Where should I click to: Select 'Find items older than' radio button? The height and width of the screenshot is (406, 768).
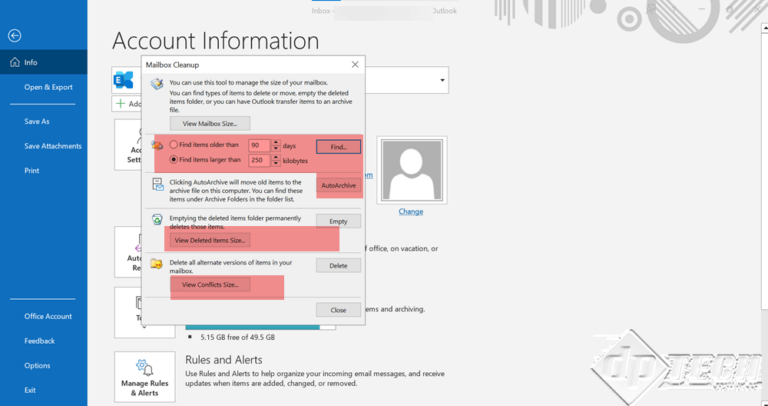coord(174,145)
